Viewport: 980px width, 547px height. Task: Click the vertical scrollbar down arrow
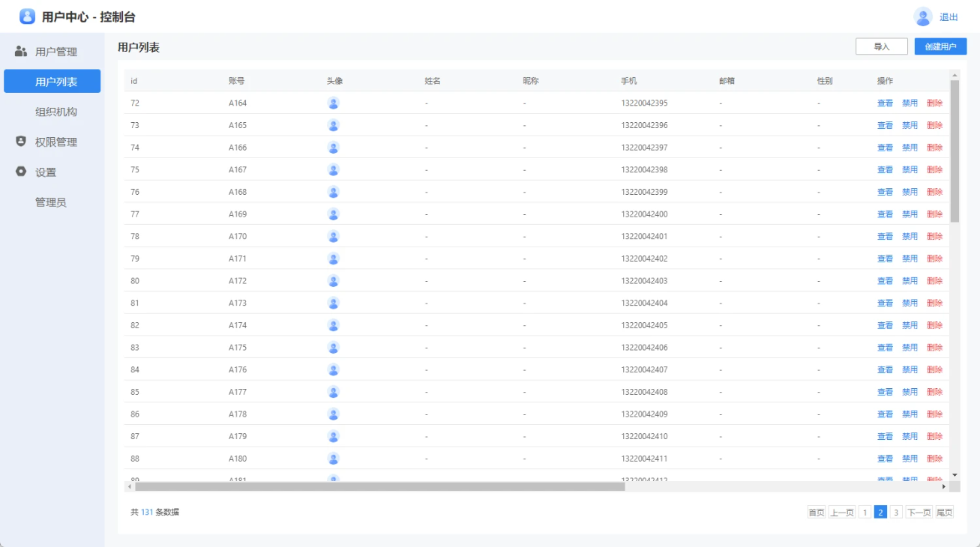(955, 475)
